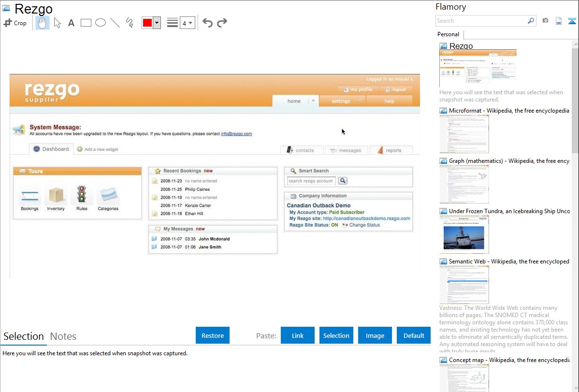Redo the last undone action
This screenshot has height=392, width=579.
222,23
